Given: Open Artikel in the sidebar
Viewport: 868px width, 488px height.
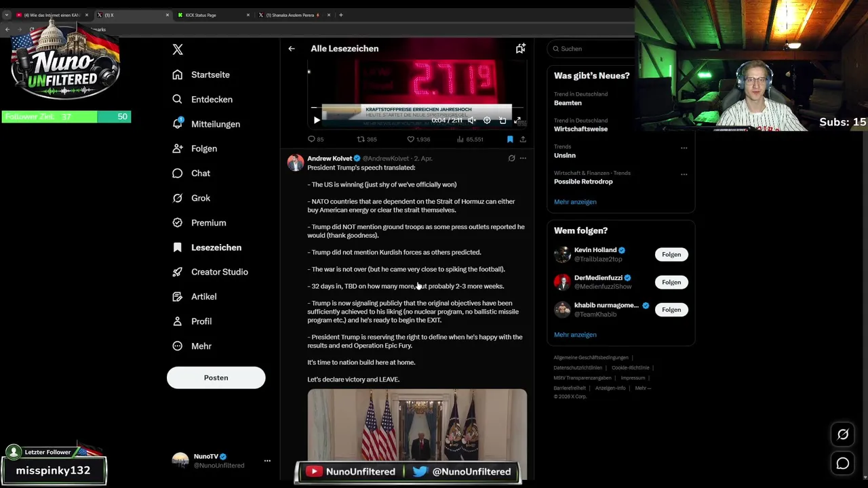Looking at the screenshot, I should point(195,296).
